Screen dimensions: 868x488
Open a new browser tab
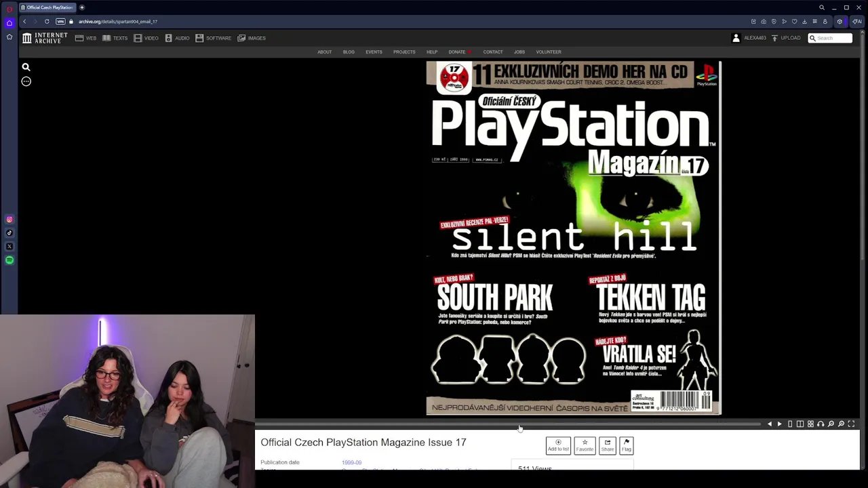pyautogui.click(x=81, y=7)
